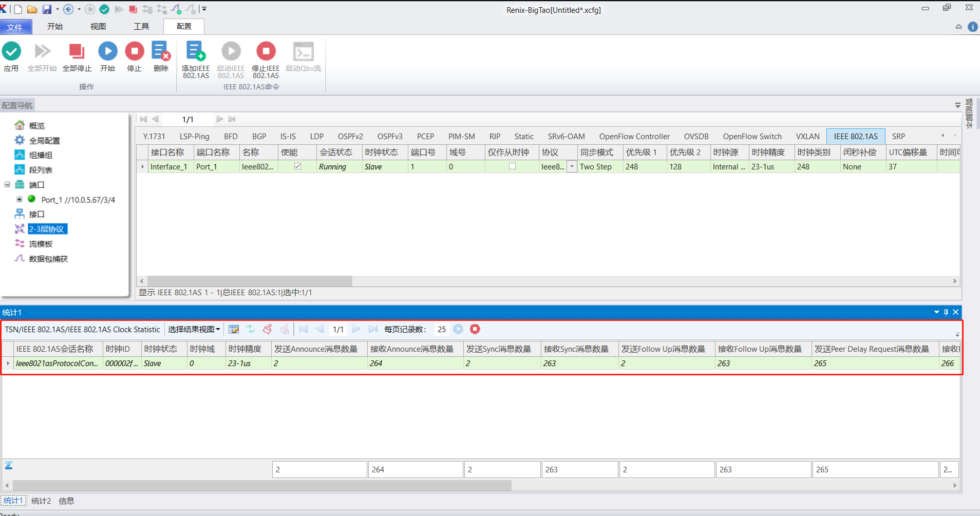Image resolution: width=980 pixels, height=516 pixels.
Task: Click the New file icon in quick access toolbar
Action: 18,9
